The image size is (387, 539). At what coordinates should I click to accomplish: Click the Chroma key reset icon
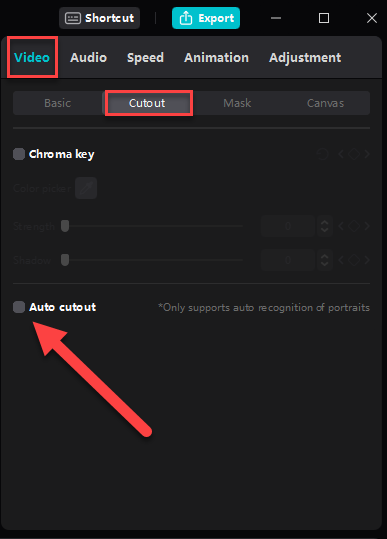click(x=322, y=154)
